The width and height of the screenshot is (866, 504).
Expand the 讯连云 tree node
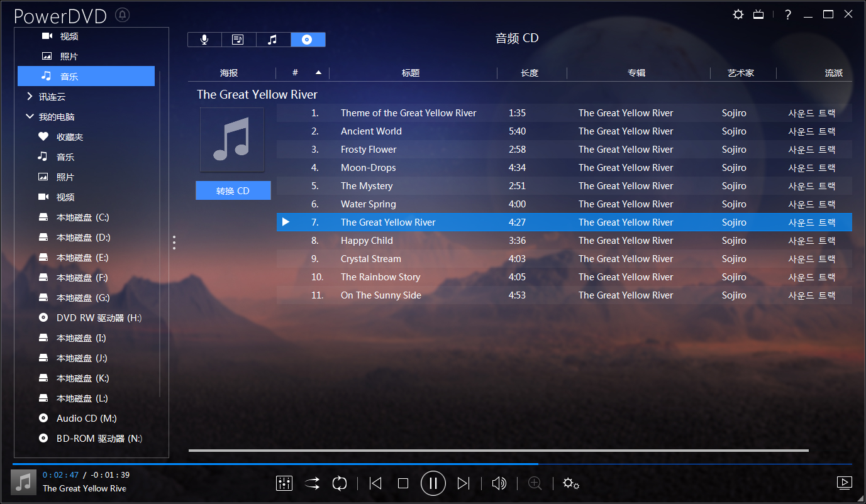(x=30, y=97)
